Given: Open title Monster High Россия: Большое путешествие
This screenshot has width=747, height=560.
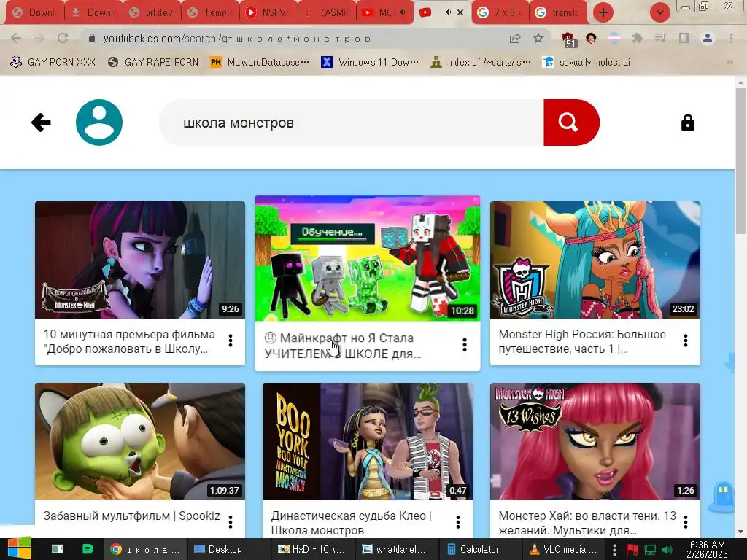Looking at the screenshot, I should click(x=582, y=341).
